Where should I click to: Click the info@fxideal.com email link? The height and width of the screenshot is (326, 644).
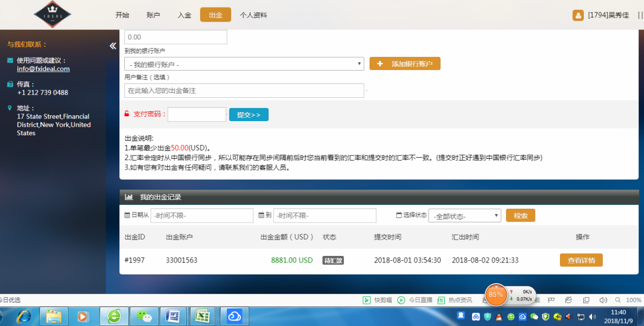pyautogui.click(x=43, y=69)
